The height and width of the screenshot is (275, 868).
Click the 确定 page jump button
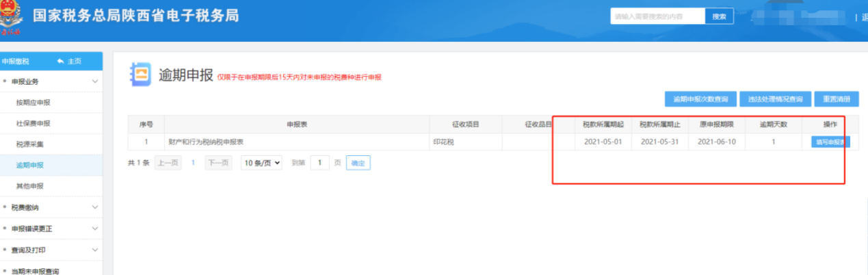pyautogui.click(x=358, y=163)
